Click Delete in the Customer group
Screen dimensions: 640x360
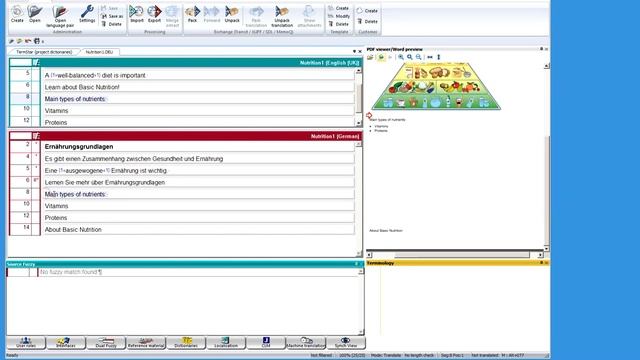(367, 21)
